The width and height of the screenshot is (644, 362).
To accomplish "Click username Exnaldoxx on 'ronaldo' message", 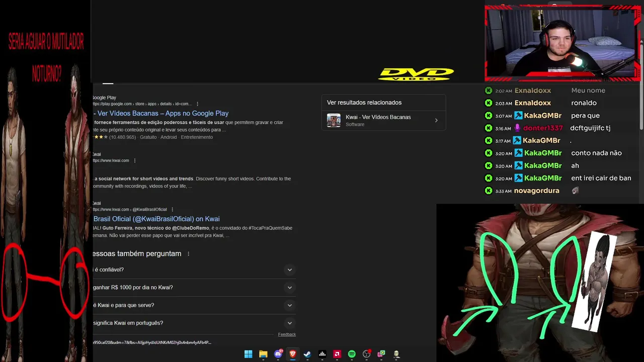I will (x=532, y=103).
